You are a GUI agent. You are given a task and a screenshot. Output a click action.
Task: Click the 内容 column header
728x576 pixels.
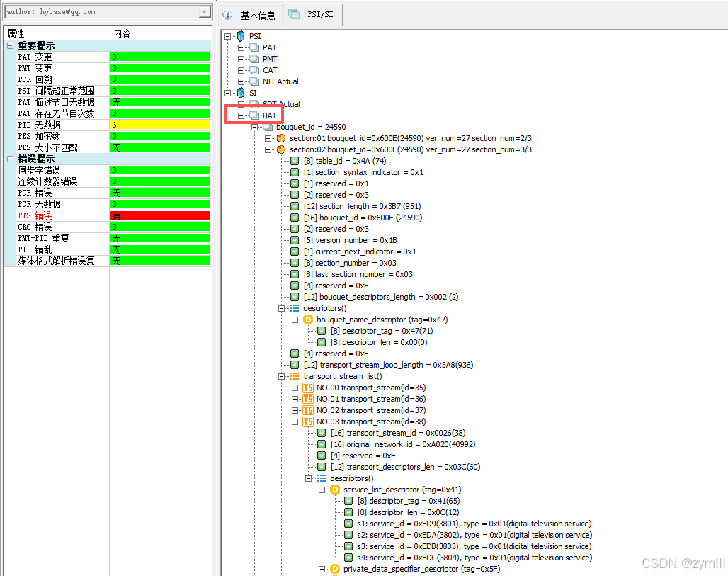click(x=161, y=33)
